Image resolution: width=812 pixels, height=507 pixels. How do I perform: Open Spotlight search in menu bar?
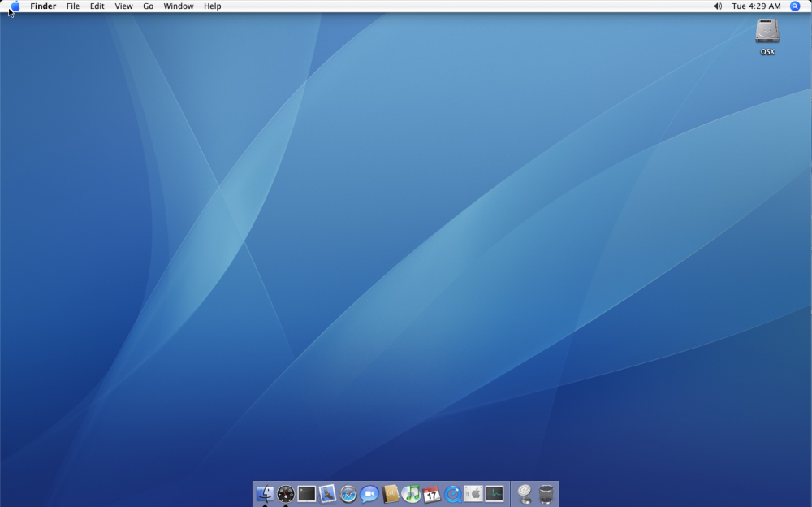(795, 6)
